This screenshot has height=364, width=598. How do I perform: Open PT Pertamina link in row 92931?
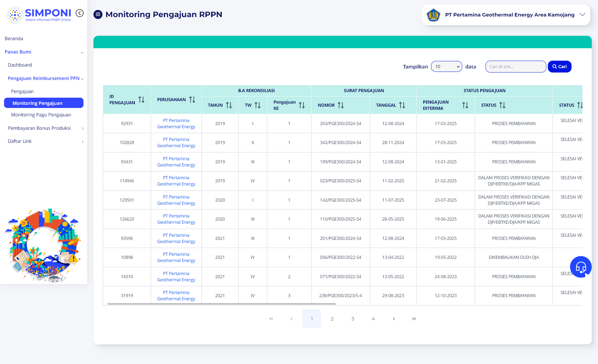[176, 124]
